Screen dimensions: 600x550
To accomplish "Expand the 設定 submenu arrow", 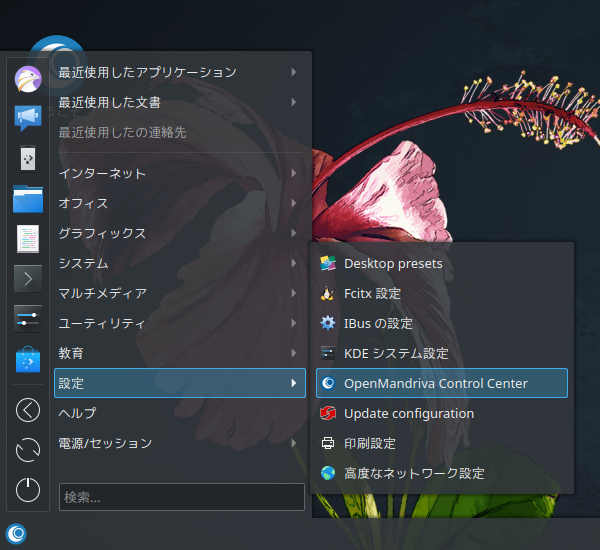I will [x=293, y=383].
